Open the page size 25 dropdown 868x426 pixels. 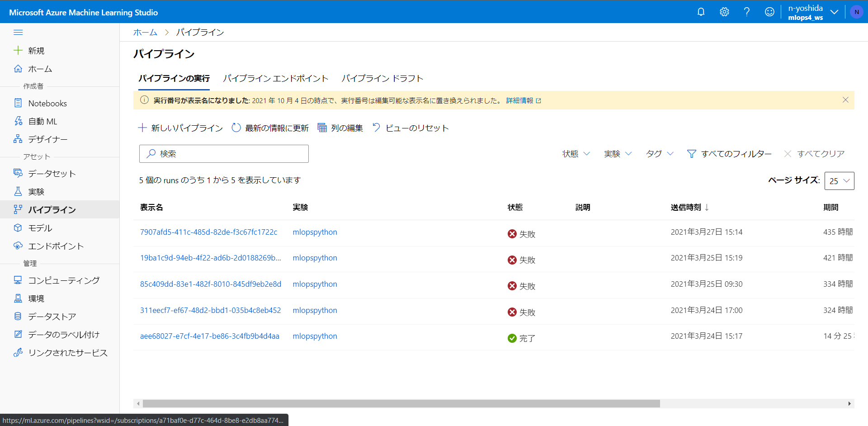(840, 181)
